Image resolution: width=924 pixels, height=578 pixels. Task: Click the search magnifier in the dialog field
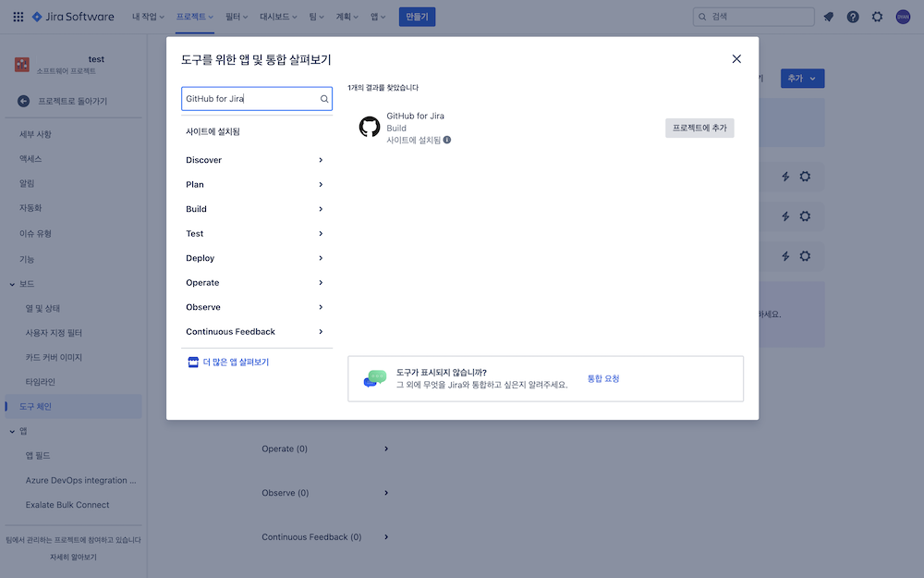pyautogui.click(x=324, y=99)
